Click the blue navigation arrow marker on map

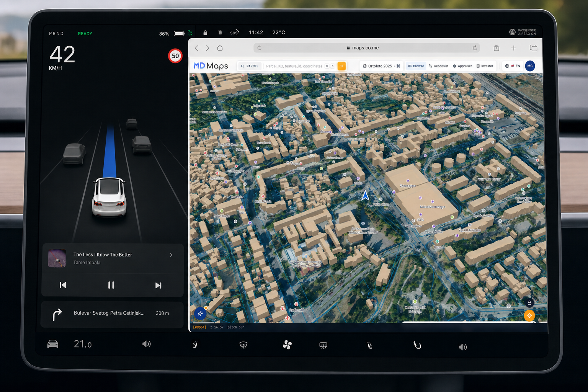click(x=365, y=196)
